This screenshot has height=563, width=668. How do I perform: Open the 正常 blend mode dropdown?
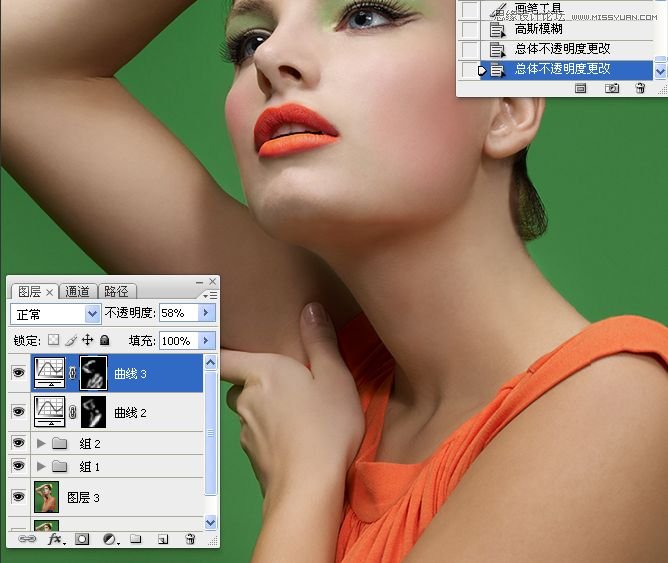[x=55, y=314]
